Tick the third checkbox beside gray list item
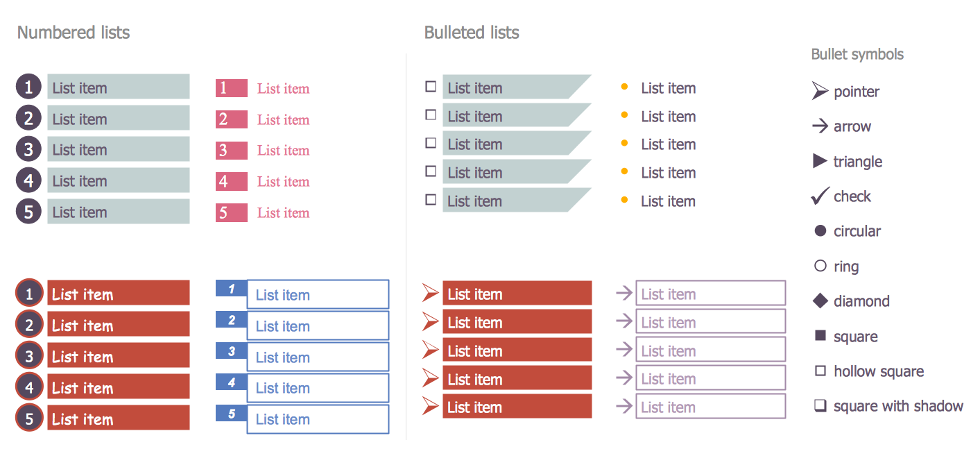This screenshot has width=980, height=456. click(x=431, y=143)
